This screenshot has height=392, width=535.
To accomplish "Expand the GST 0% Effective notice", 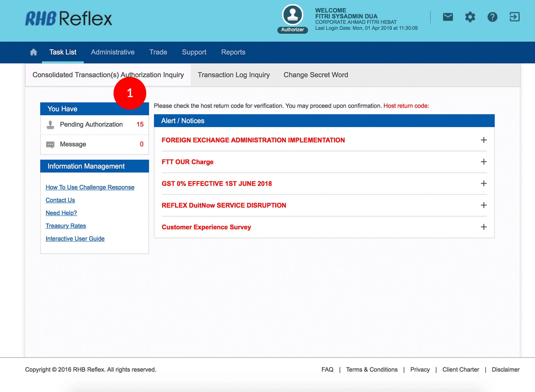I will [x=484, y=184].
